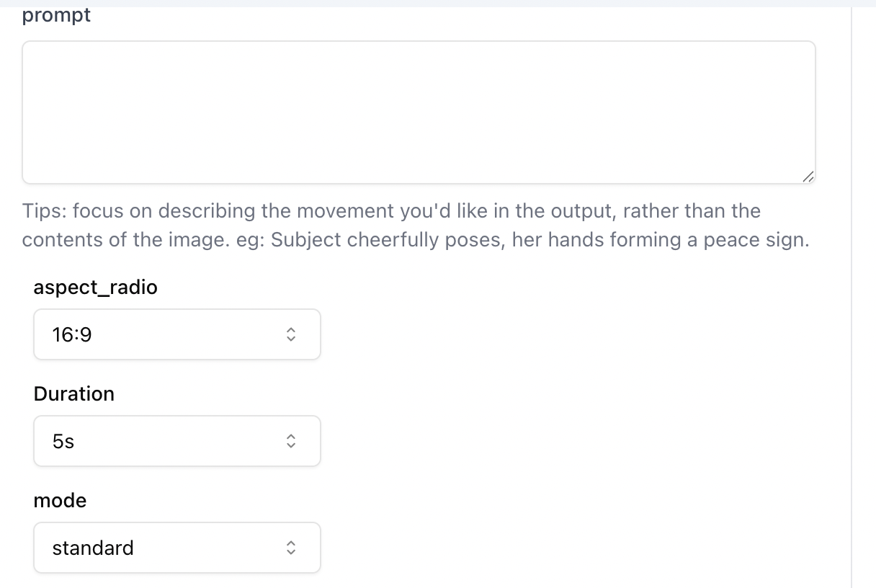Click the aspect_radio label text
Image resolution: width=876 pixels, height=588 pixels.
pos(96,287)
